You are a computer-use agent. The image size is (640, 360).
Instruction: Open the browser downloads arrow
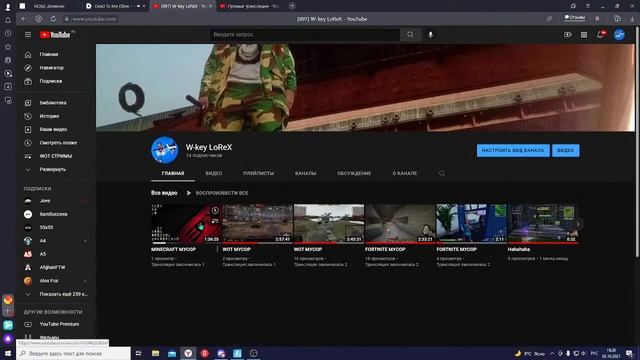(x=632, y=19)
